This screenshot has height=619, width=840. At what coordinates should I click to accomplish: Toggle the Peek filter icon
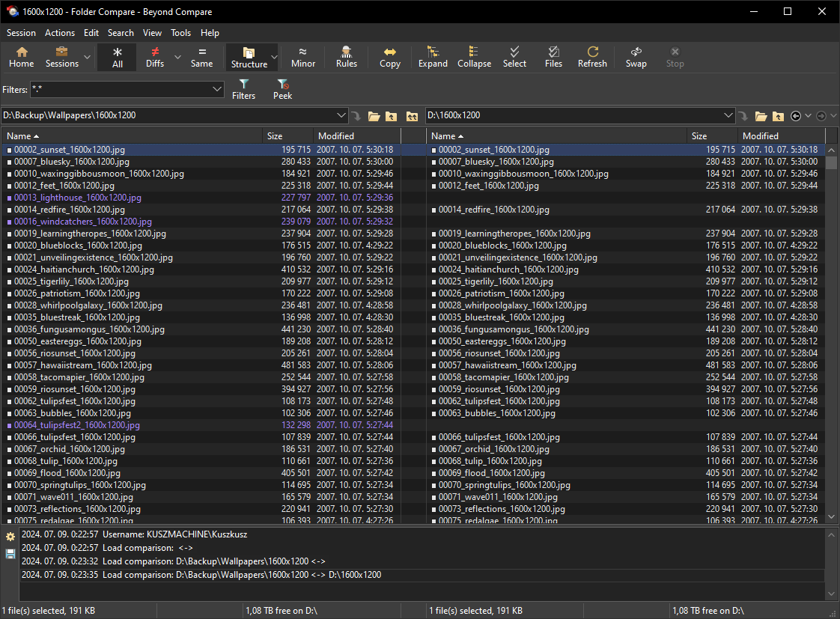point(282,89)
